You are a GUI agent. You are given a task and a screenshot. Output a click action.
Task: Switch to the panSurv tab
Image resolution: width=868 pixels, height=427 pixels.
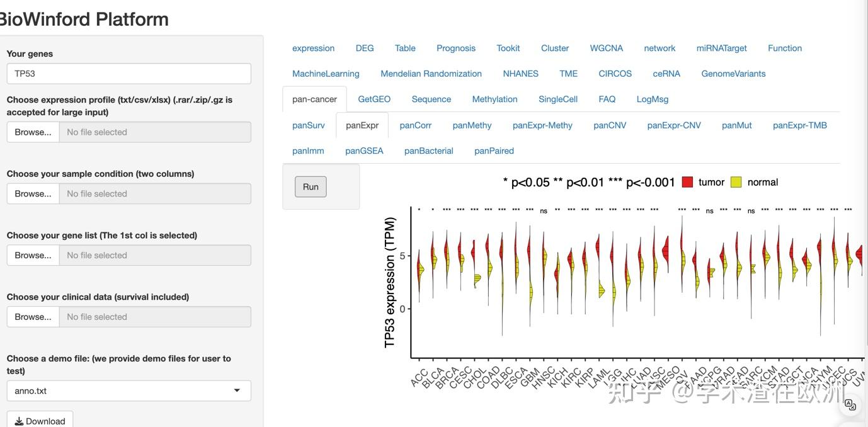(x=309, y=125)
